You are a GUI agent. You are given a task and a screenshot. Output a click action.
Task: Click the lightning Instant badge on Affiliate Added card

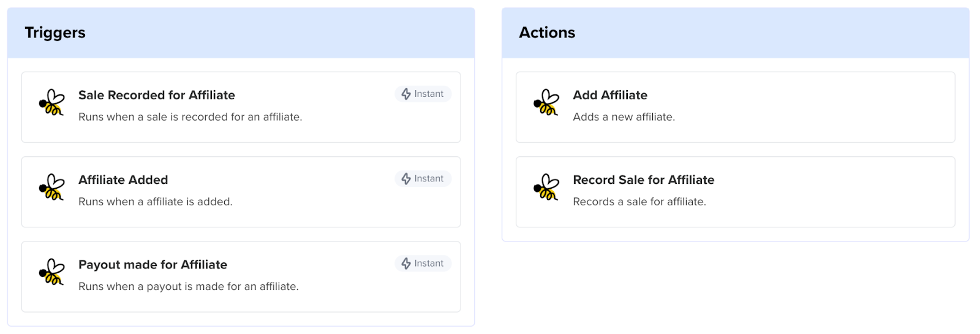click(423, 178)
